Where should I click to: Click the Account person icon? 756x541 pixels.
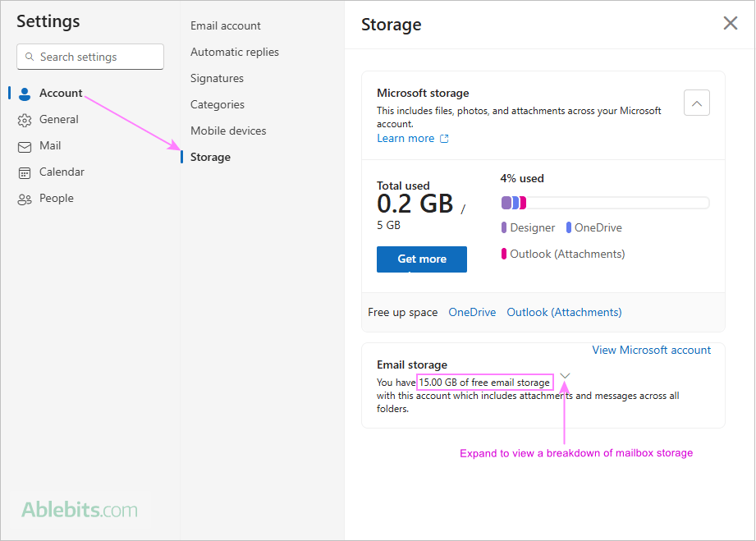coord(25,94)
